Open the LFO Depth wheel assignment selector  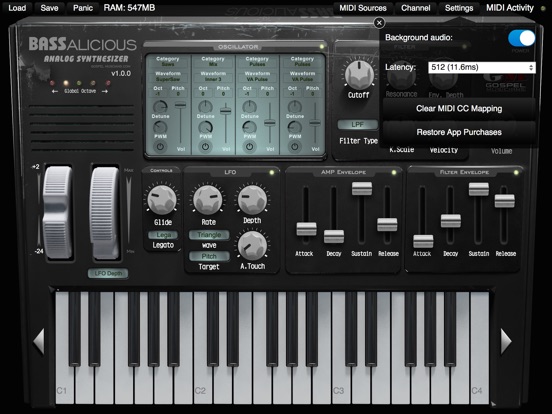(x=108, y=273)
